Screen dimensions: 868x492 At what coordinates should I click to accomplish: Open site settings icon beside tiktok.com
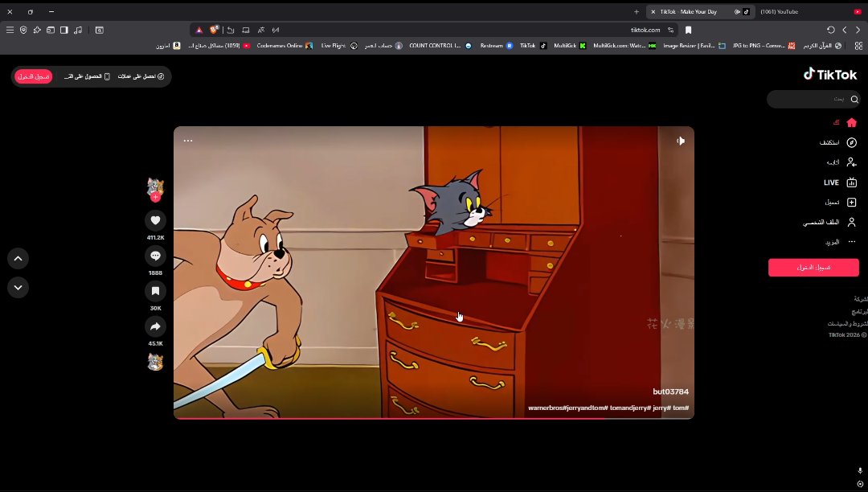point(670,30)
